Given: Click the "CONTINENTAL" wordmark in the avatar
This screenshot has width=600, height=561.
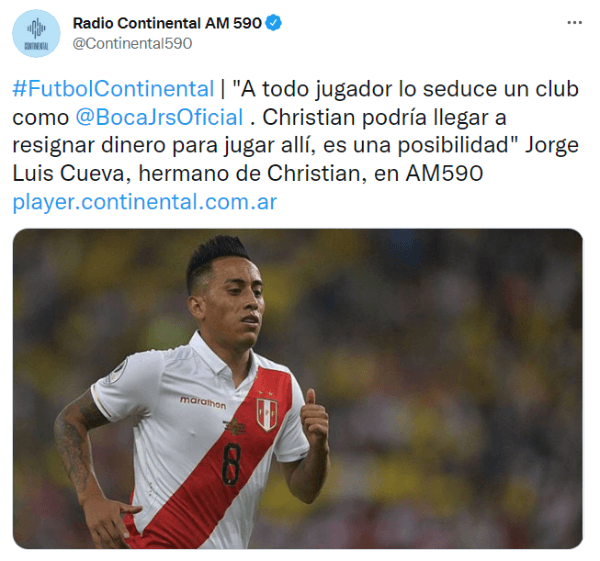Looking at the screenshot, I should (x=36, y=46).
